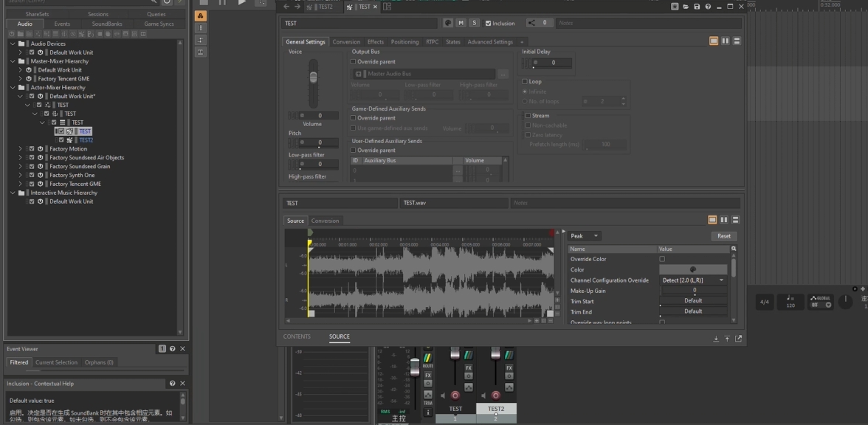Switch to the Positioning tab
868x425 pixels.
click(x=404, y=42)
